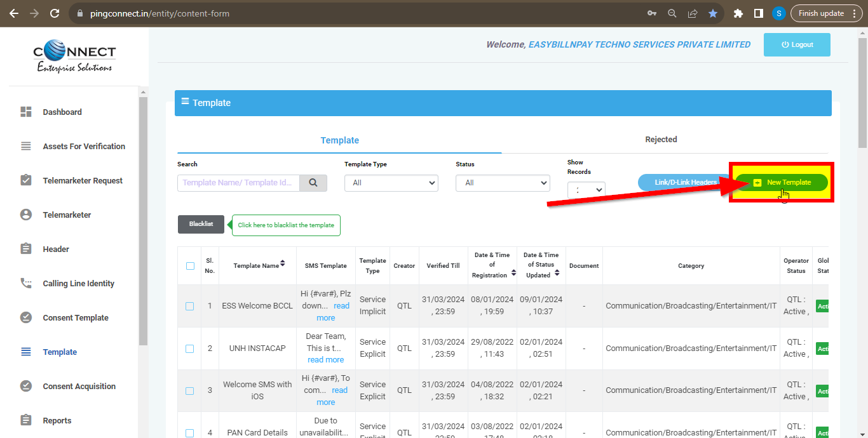The image size is (868, 438).
Task: Click the Telemarketer person icon
Action: tap(26, 215)
